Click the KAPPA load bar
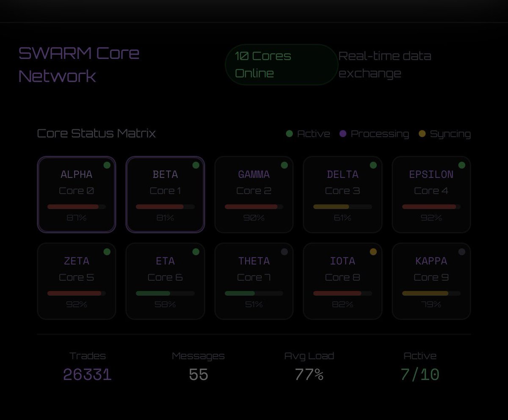 click(431, 293)
